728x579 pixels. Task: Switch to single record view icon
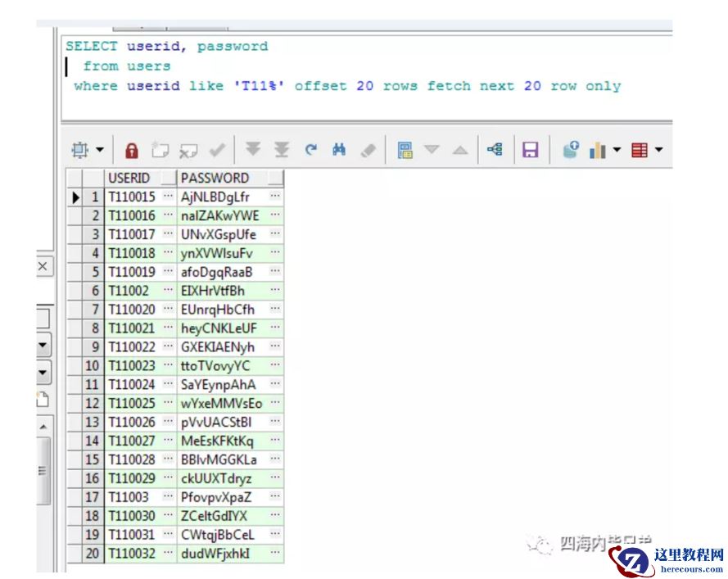pos(405,150)
